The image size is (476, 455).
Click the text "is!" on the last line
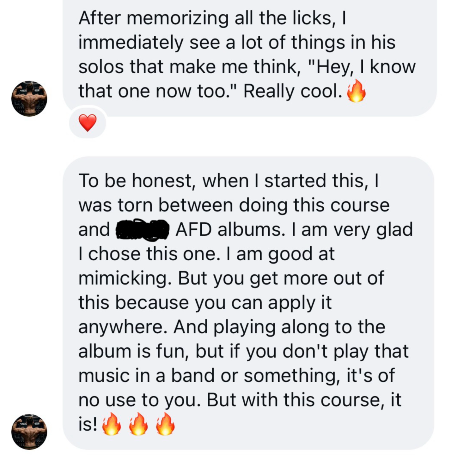[88, 424]
